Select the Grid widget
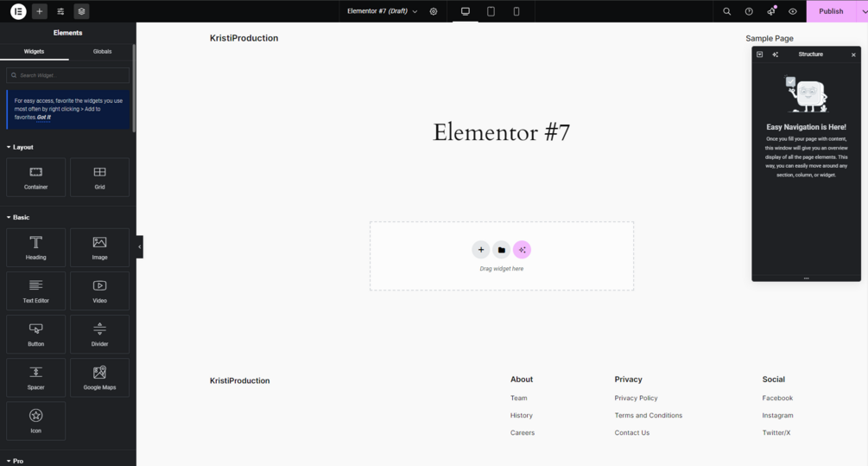 tap(99, 177)
